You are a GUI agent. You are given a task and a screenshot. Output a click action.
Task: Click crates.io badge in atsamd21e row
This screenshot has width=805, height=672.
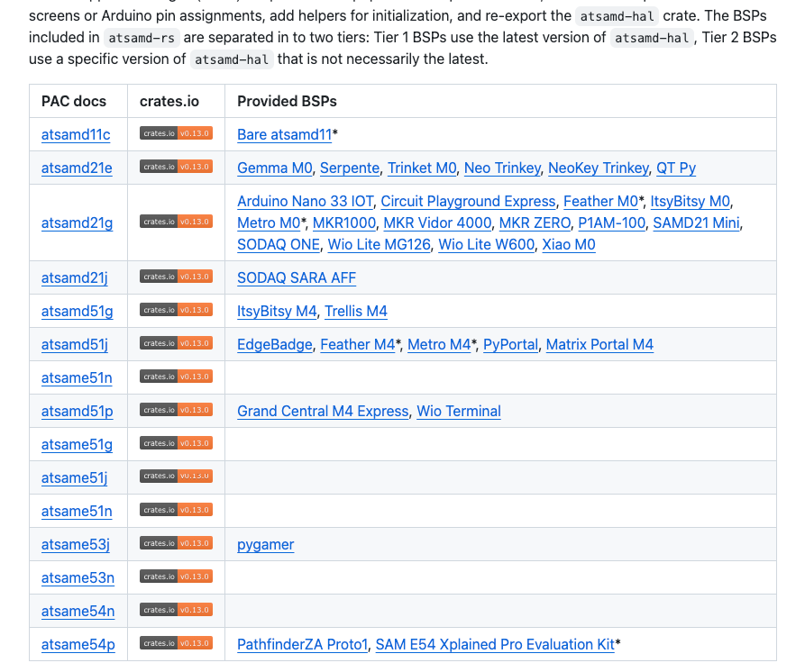pos(176,167)
